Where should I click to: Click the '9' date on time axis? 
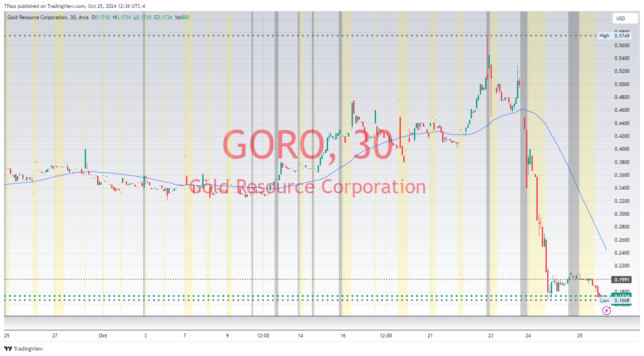[x=227, y=336]
